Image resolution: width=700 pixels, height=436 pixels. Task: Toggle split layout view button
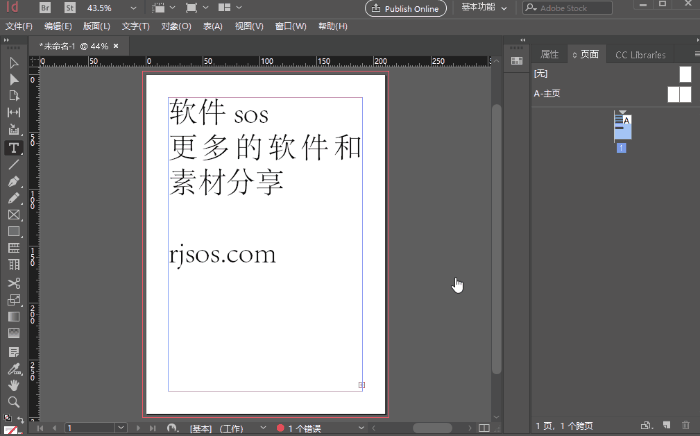pos(484,428)
